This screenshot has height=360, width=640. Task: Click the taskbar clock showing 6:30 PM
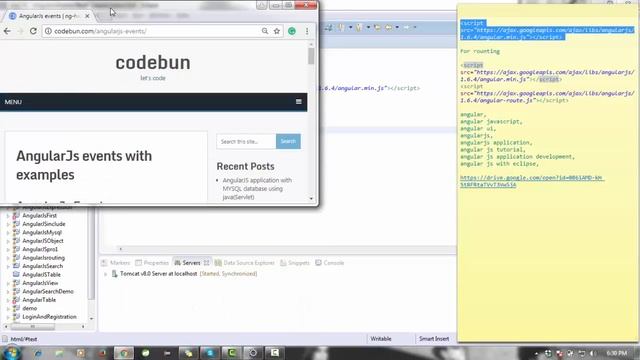coord(616,353)
